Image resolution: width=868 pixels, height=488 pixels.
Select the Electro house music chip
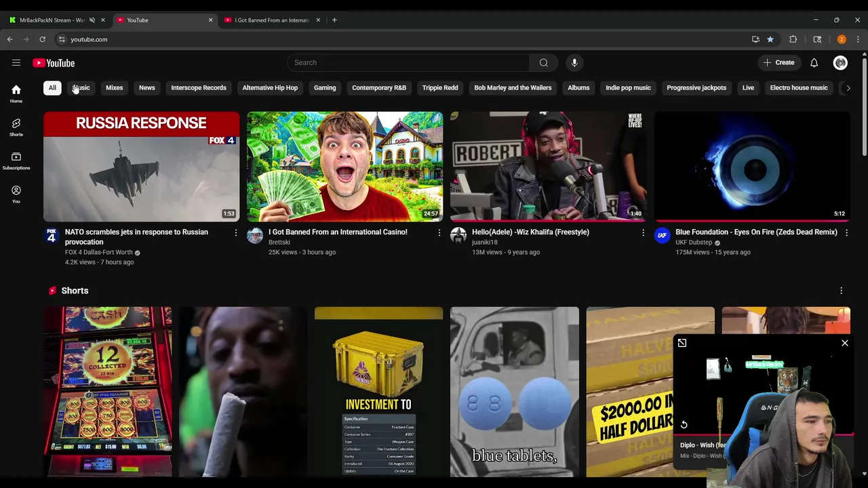tap(799, 87)
